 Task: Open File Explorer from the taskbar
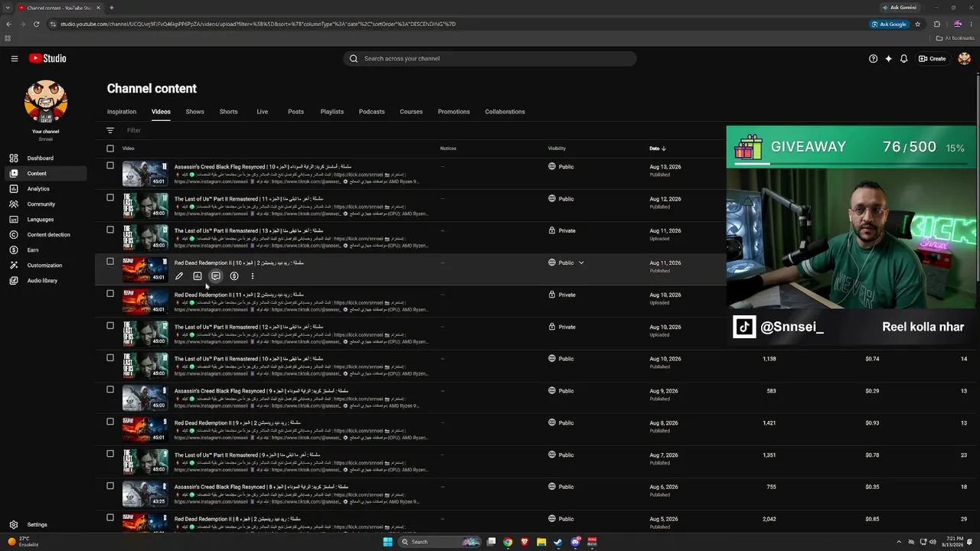[x=541, y=542]
